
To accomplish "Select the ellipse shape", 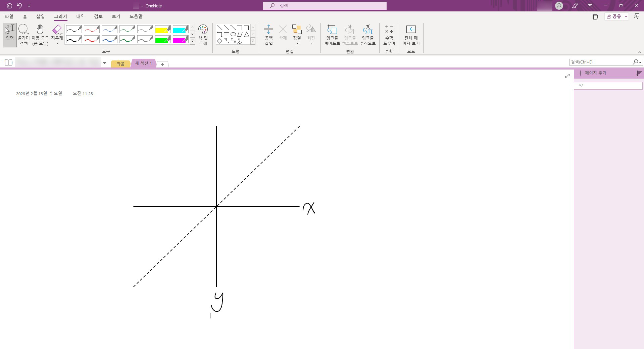I will 233,34.
